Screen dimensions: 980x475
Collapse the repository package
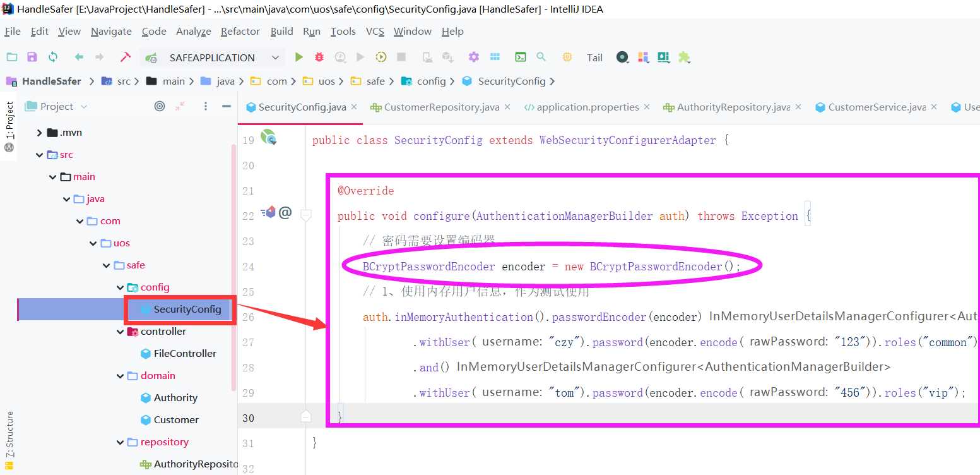point(120,442)
